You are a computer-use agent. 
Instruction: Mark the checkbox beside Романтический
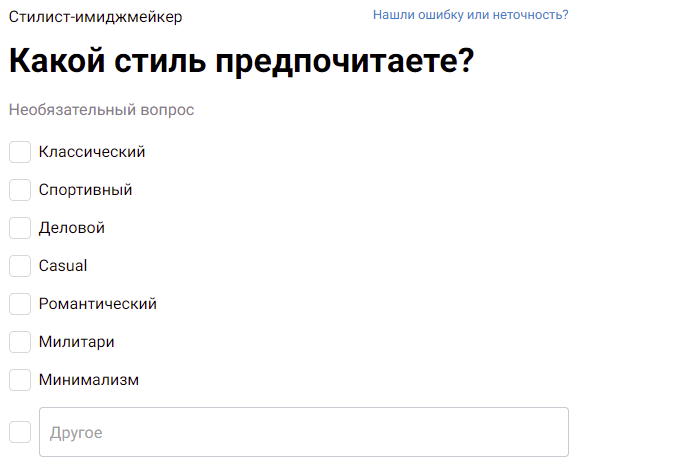coord(20,304)
